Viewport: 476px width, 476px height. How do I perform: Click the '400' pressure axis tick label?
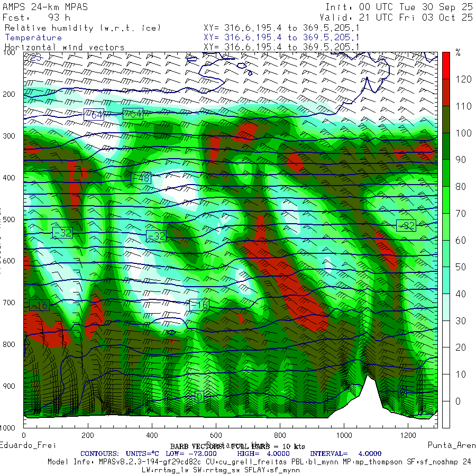click(x=9, y=178)
